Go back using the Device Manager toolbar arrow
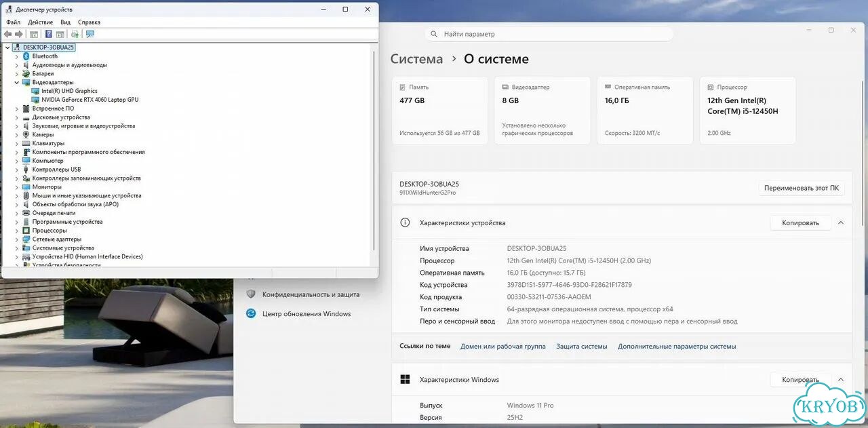The image size is (868, 428). (8, 34)
